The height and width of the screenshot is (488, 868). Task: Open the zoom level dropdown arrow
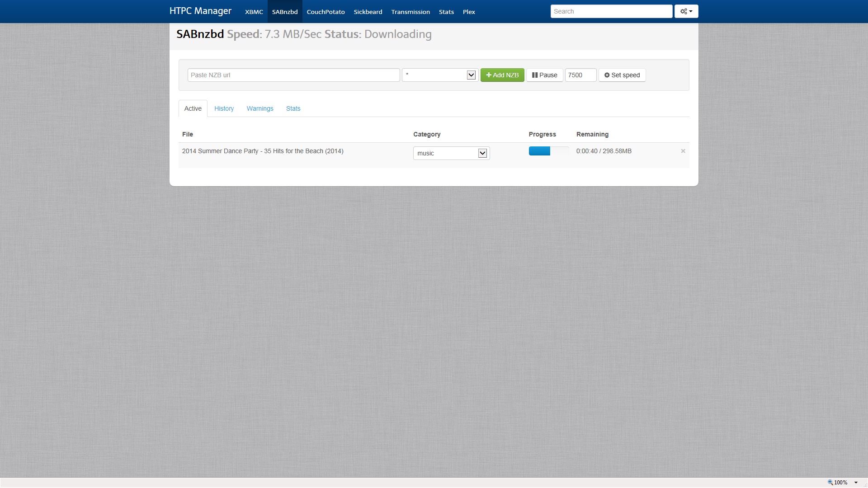pyautogui.click(x=856, y=482)
